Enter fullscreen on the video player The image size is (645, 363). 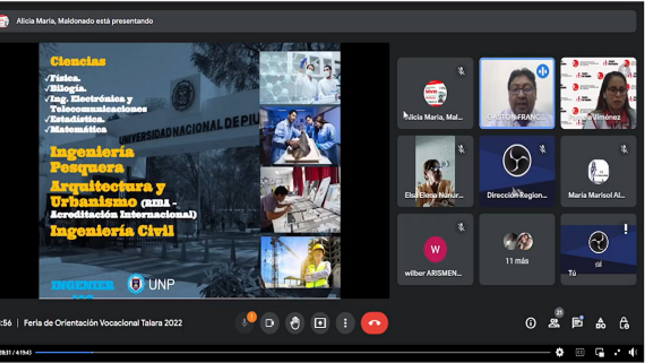(x=617, y=352)
